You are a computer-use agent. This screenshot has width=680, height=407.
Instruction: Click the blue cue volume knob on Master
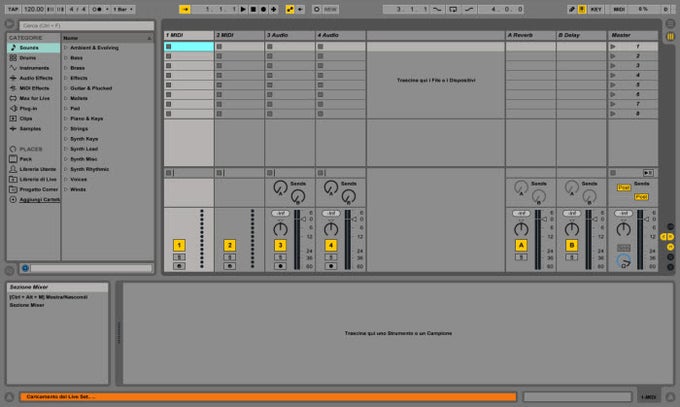tap(624, 261)
